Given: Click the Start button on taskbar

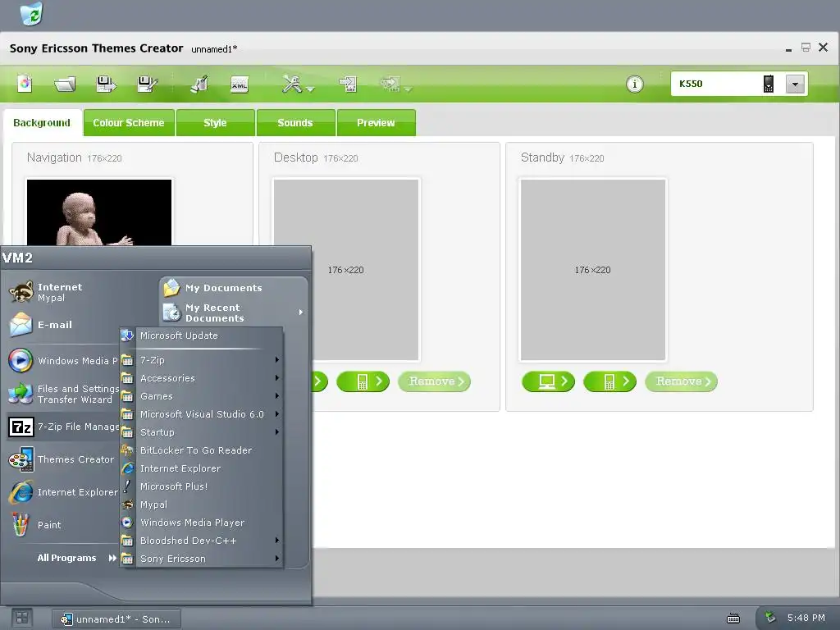Looking at the screenshot, I should [22, 619].
